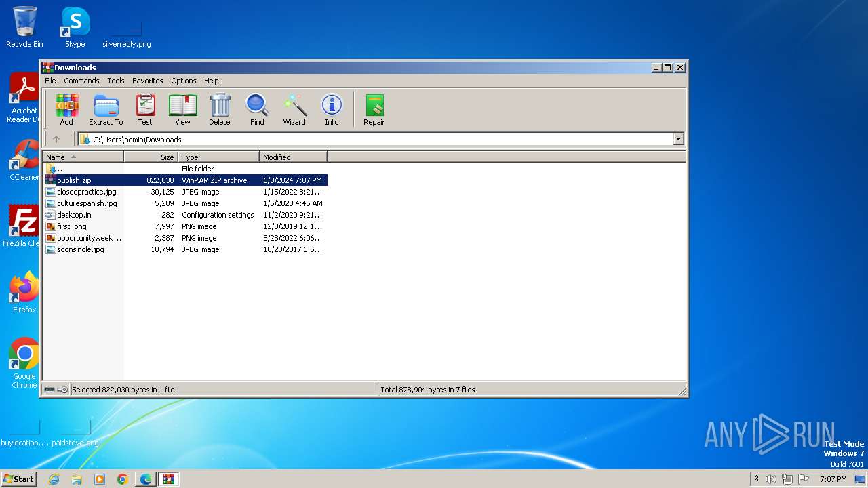The height and width of the screenshot is (488, 868).
Task: Open the Tools menu
Action: pyautogui.click(x=116, y=81)
